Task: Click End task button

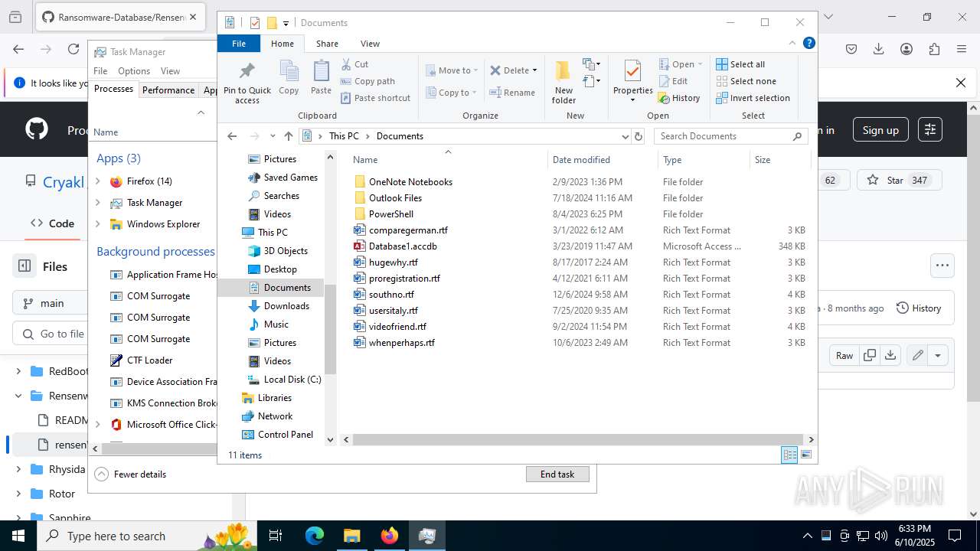Action: [557, 474]
